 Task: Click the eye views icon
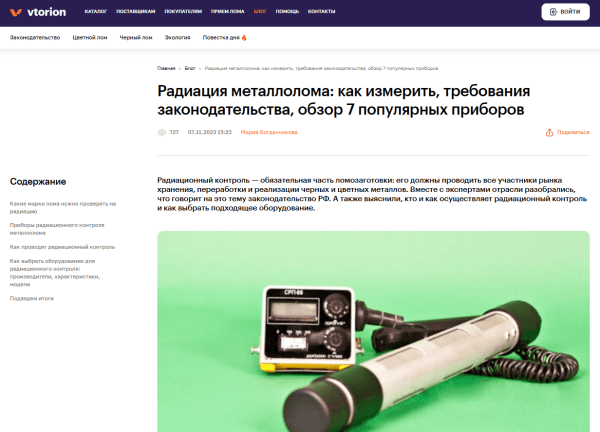[162, 132]
